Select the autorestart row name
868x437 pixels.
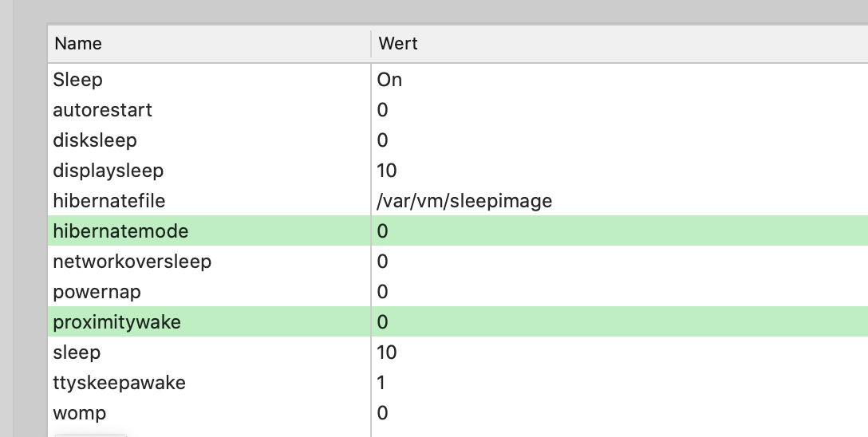click(x=102, y=110)
